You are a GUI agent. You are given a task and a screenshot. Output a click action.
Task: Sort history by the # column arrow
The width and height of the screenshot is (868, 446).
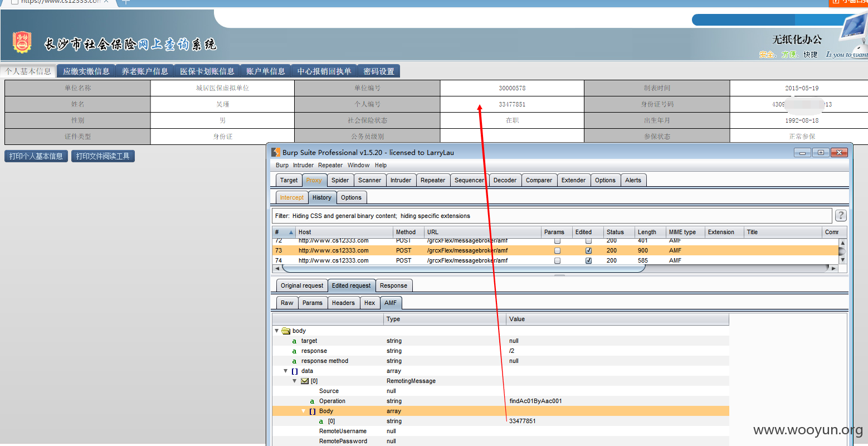coord(291,232)
